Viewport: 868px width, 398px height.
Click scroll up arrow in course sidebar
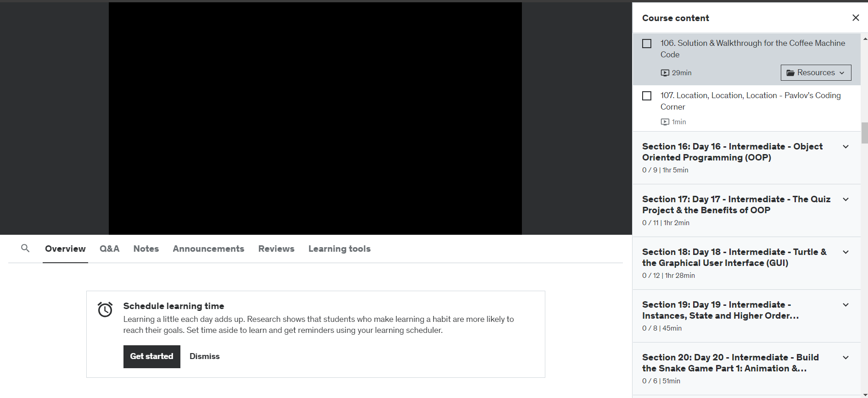(865, 39)
